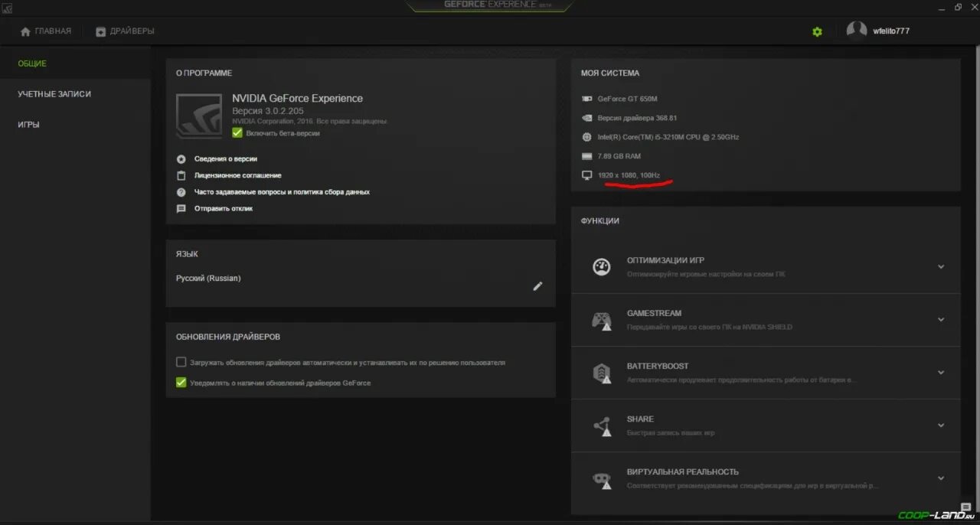Select Учетные записи in the sidebar
This screenshot has width=980, height=525.
pos(54,94)
